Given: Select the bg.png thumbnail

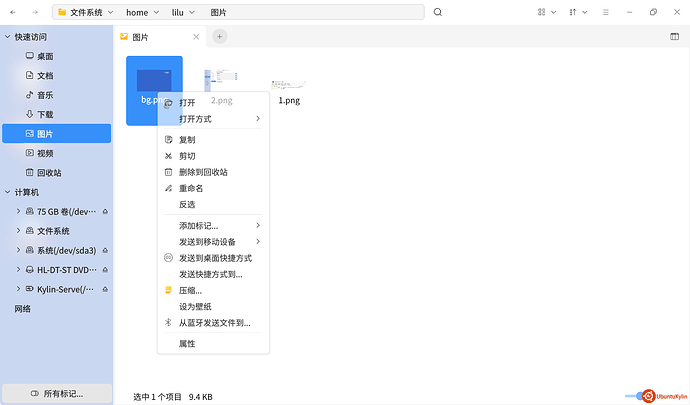Looking at the screenshot, I should pyautogui.click(x=154, y=81).
